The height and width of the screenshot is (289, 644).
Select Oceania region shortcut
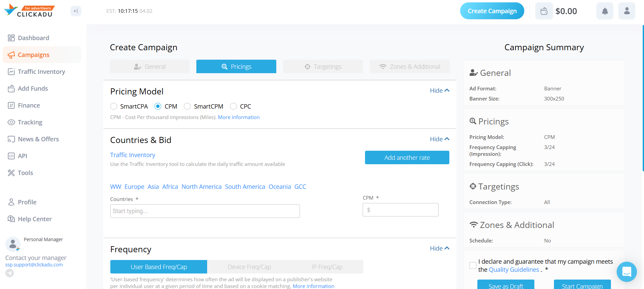point(280,186)
